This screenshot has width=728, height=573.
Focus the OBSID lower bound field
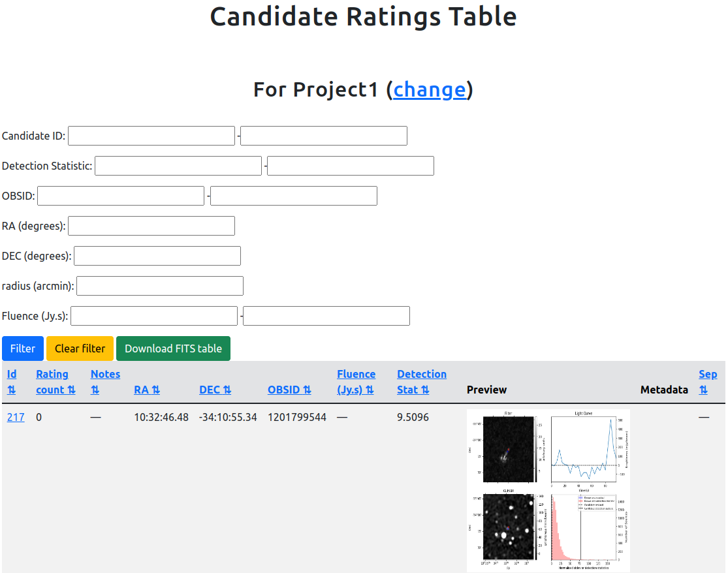point(121,196)
